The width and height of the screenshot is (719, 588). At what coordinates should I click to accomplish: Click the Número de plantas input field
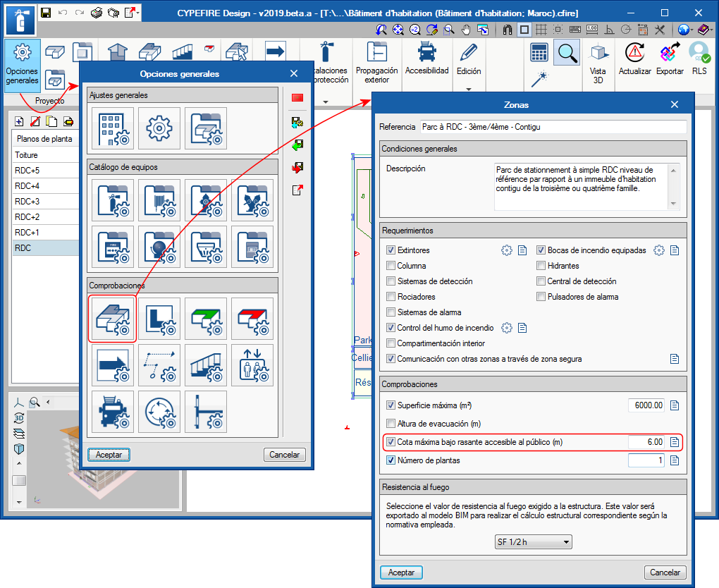click(646, 460)
